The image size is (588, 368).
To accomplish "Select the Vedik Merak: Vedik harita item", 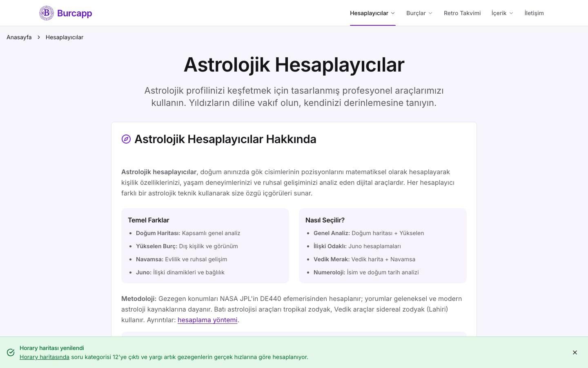I will [364, 259].
